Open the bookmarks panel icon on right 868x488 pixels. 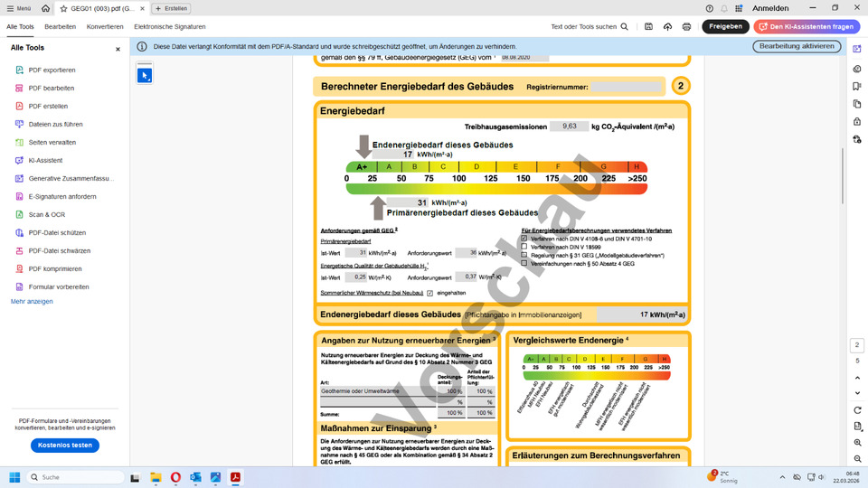857,87
